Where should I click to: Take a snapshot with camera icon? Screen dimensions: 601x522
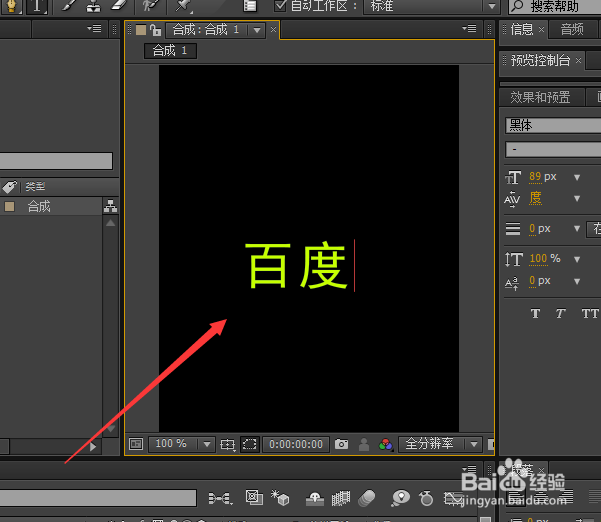click(x=342, y=444)
